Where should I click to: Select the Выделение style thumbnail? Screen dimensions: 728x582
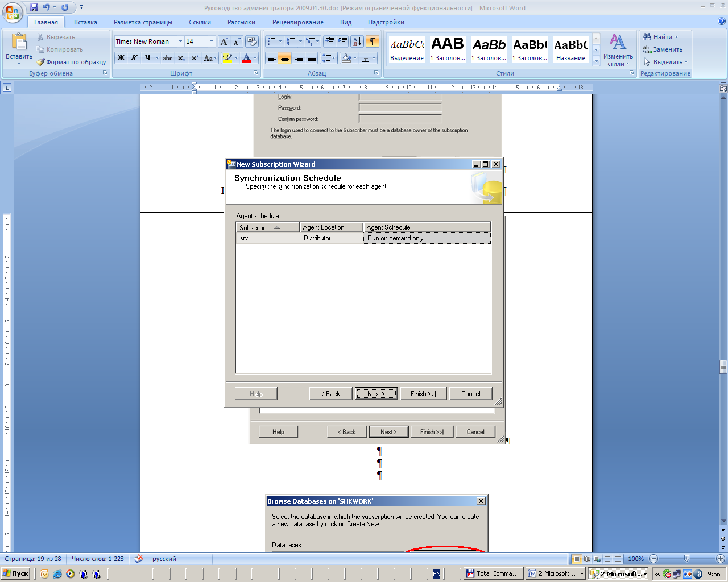407,49
